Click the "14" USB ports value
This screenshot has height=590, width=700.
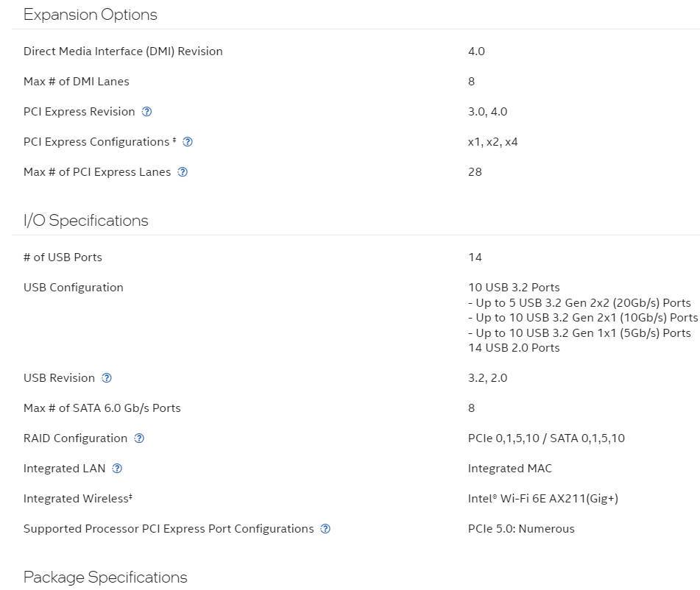click(x=475, y=257)
